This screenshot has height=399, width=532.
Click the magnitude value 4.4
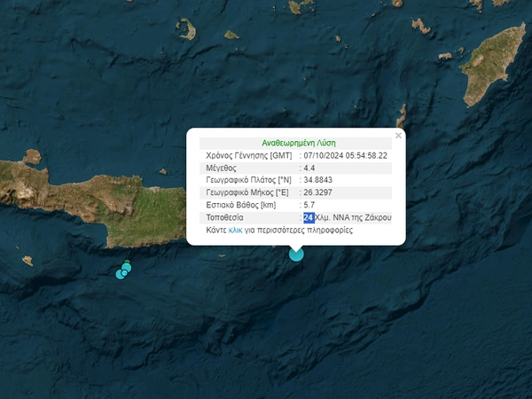[x=309, y=168]
